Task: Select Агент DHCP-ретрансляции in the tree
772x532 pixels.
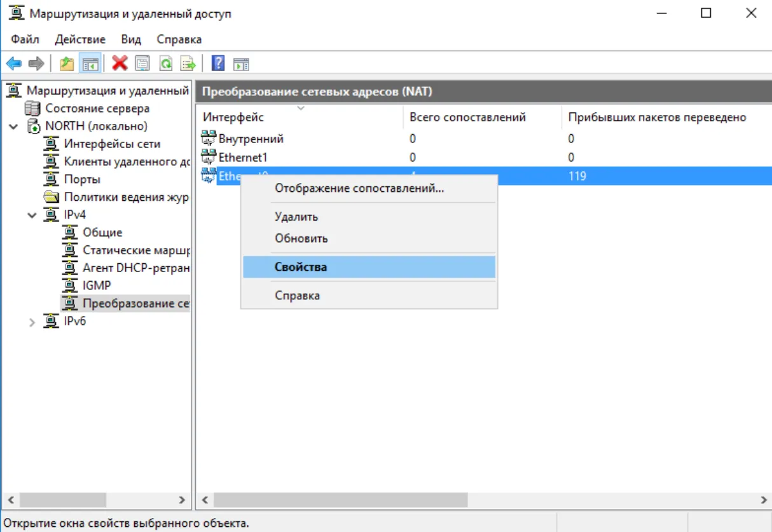Action: point(136,268)
